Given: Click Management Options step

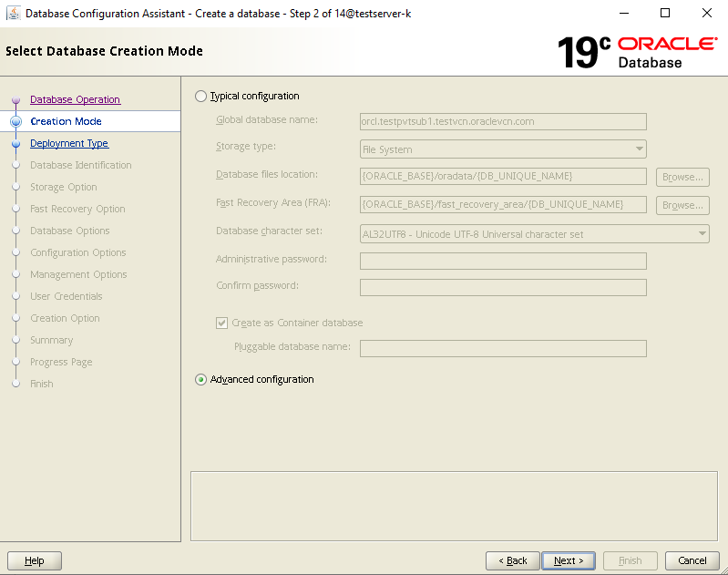Looking at the screenshot, I should point(78,274).
